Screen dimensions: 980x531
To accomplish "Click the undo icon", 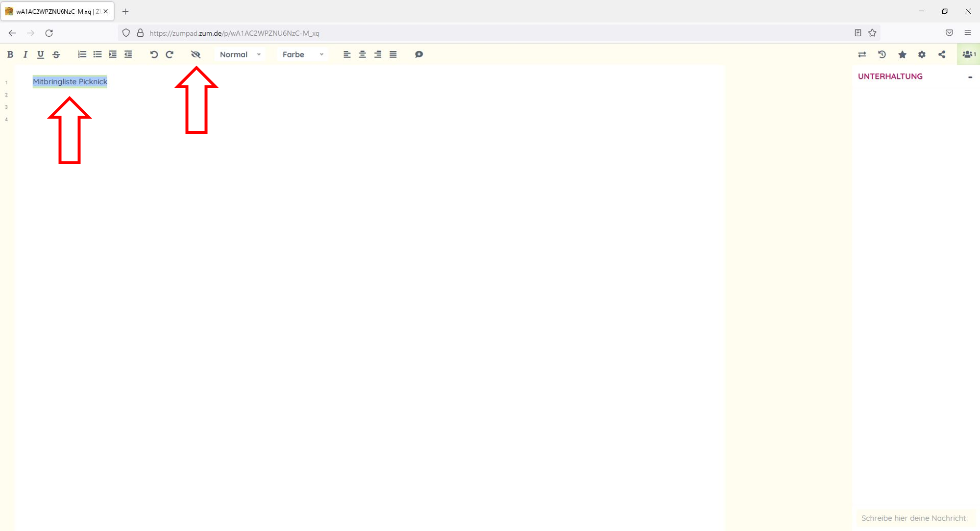I will (x=154, y=54).
